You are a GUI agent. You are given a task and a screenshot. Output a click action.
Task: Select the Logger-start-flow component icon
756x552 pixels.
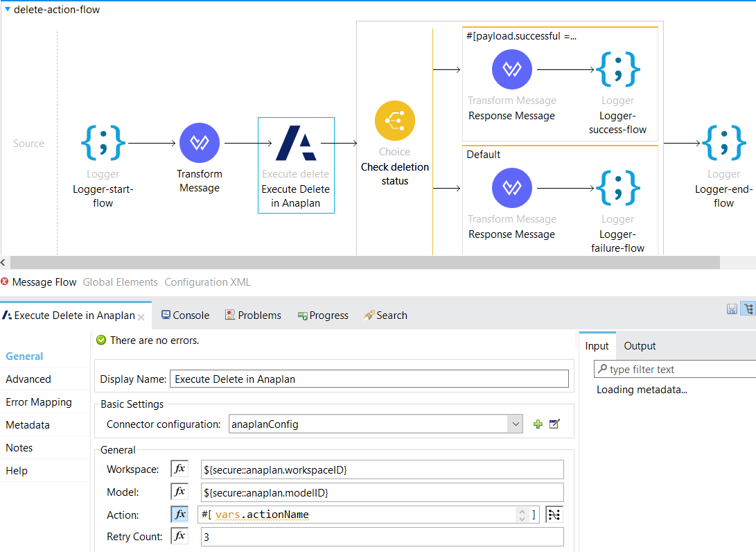pyautogui.click(x=103, y=143)
